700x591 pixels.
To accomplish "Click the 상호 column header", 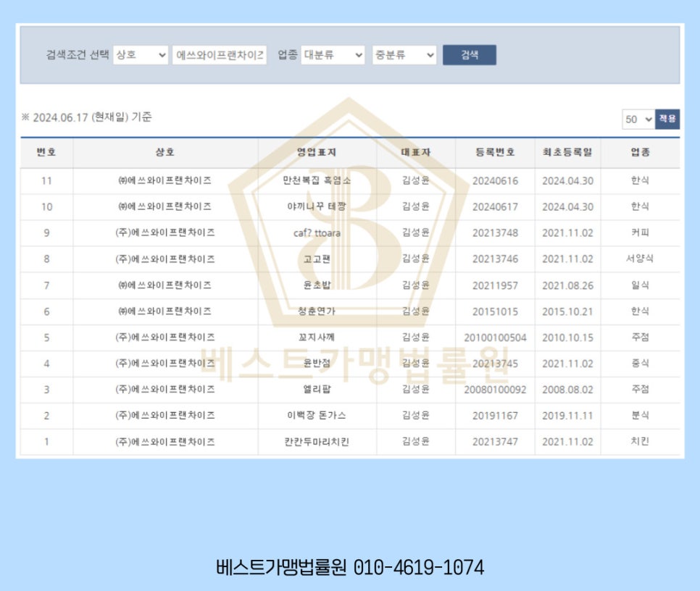I will (165, 153).
